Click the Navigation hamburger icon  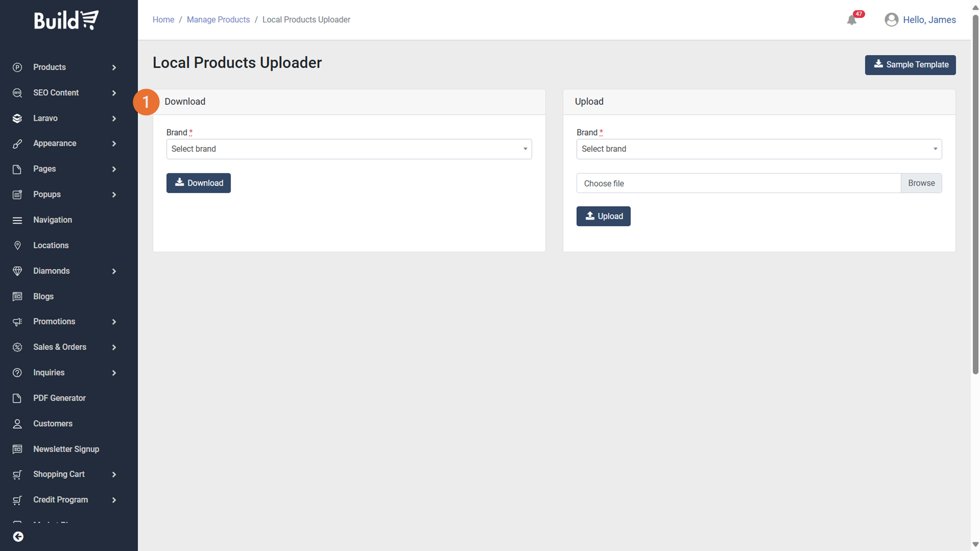coord(17,220)
